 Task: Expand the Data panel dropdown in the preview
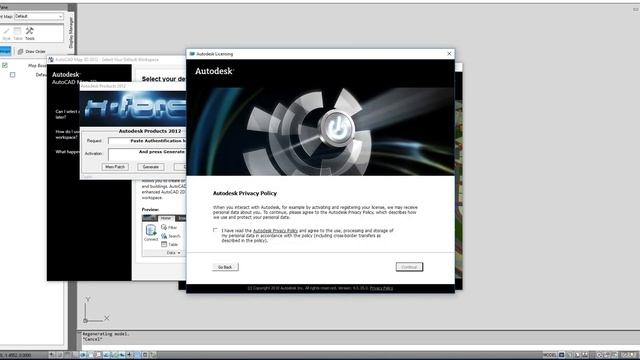(x=173, y=253)
